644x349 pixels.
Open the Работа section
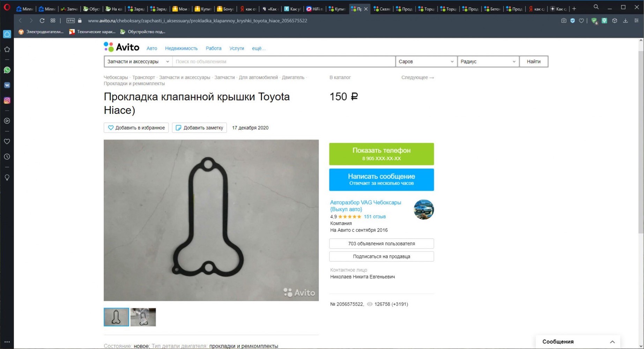(x=214, y=48)
